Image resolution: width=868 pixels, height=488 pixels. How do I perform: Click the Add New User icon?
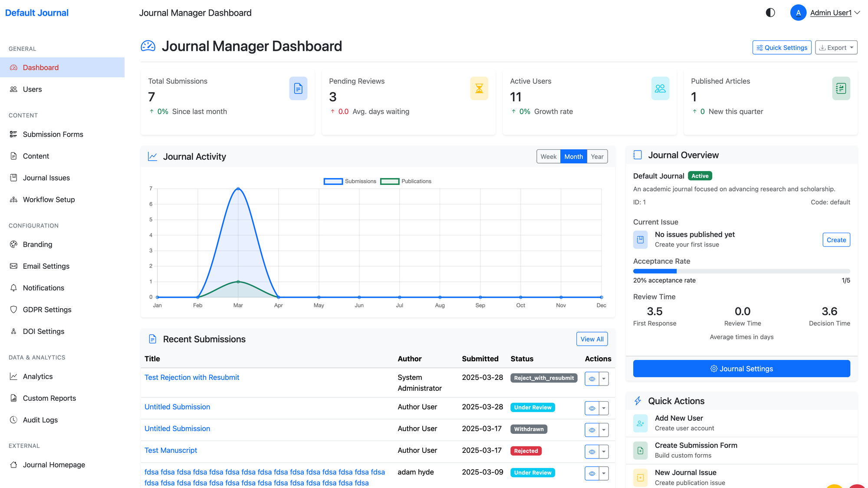point(640,423)
